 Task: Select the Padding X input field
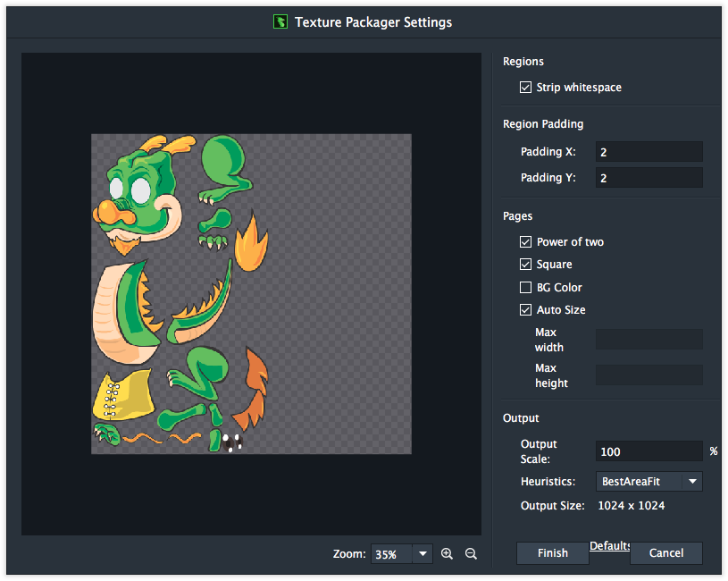[x=649, y=151]
